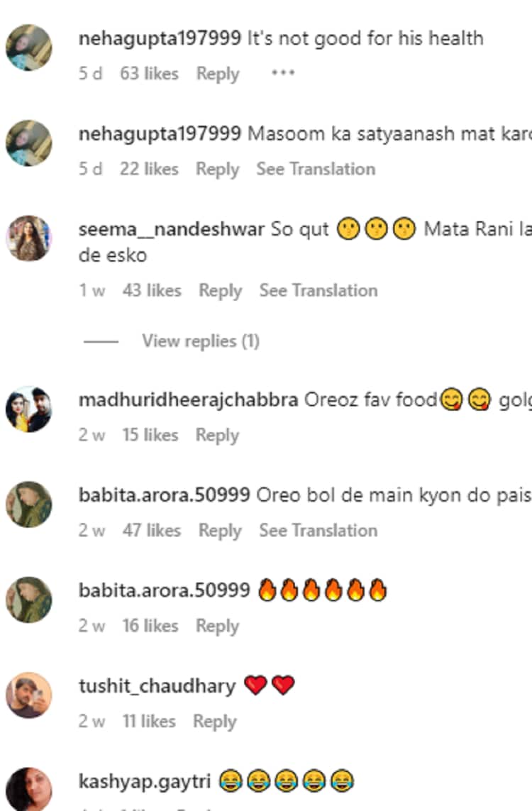
Task: See translation of 'Oreo bol de' comment
Action: click(x=318, y=530)
